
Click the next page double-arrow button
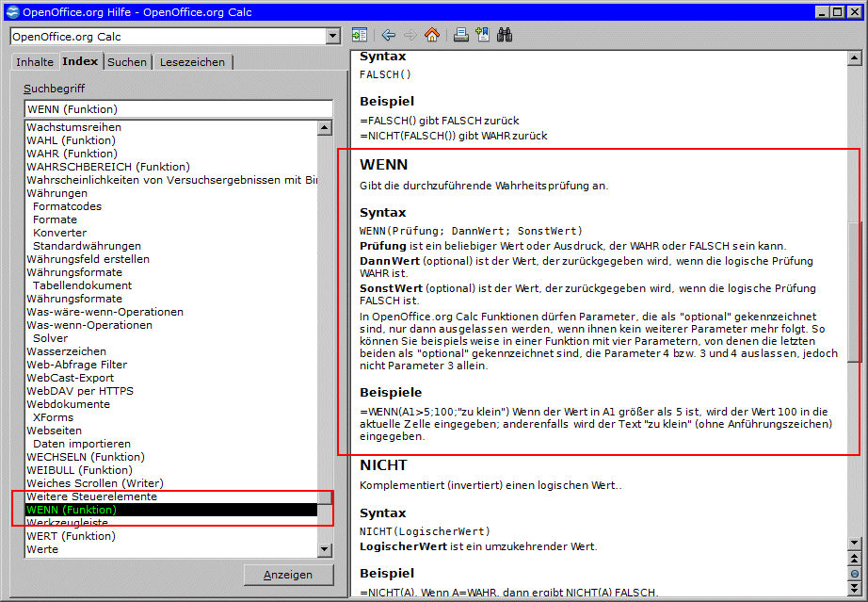[x=854, y=587]
